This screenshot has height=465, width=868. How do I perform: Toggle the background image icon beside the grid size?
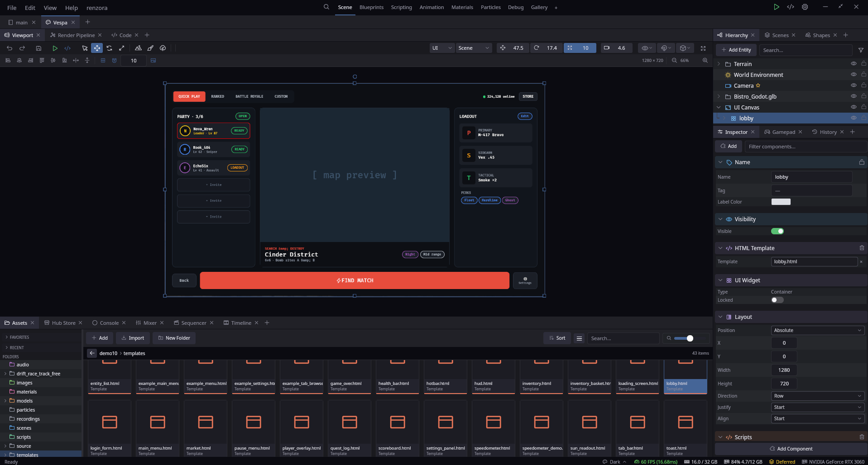point(153,60)
